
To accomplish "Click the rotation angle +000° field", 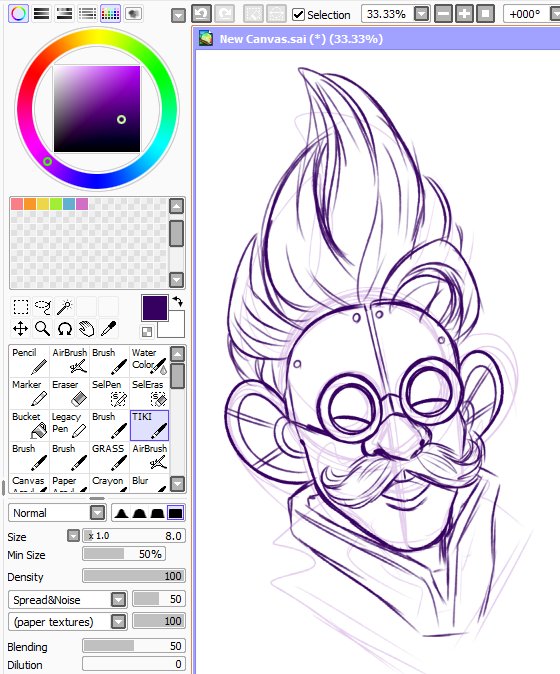I will click(525, 14).
